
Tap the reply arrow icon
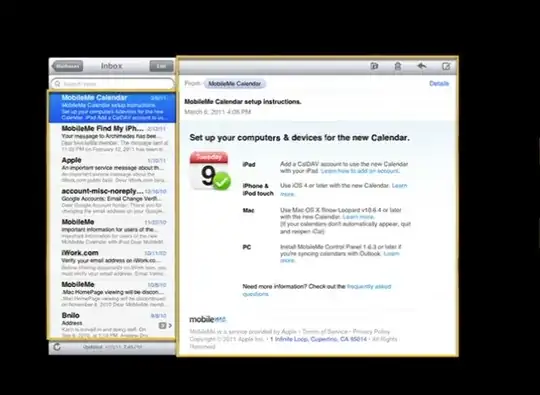tap(422, 66)
